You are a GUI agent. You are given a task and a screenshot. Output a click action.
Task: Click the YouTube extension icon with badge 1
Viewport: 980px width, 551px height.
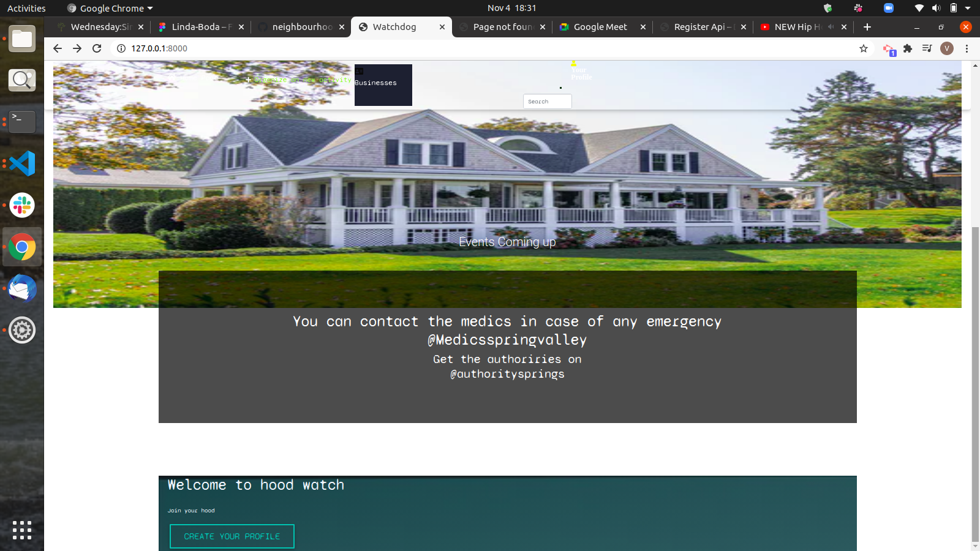(889, 48)
